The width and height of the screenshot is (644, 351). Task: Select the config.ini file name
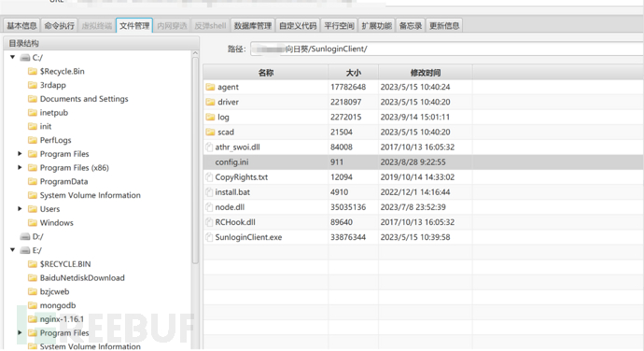(x=231, y=161)
